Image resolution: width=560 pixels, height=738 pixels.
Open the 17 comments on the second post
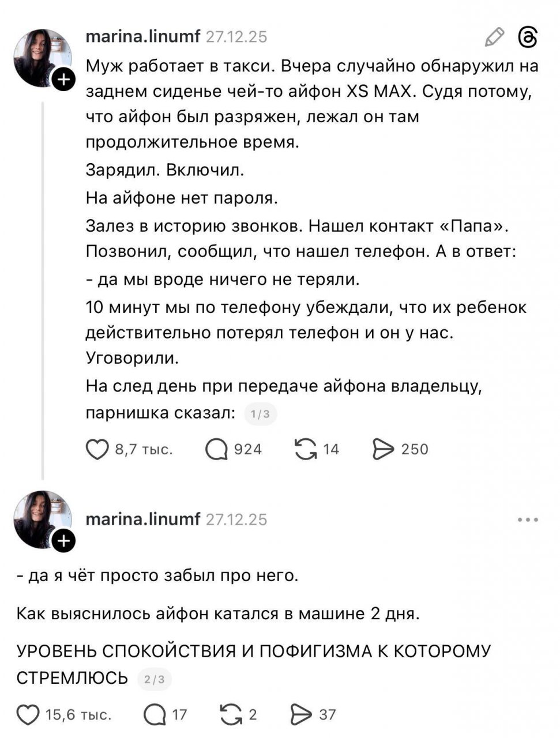click(154, 715)
